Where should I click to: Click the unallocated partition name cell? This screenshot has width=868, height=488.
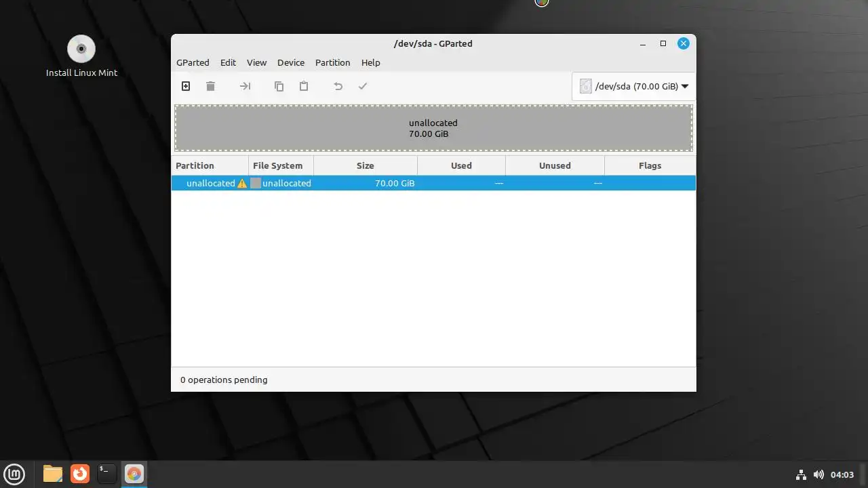[x=211, y=183]
